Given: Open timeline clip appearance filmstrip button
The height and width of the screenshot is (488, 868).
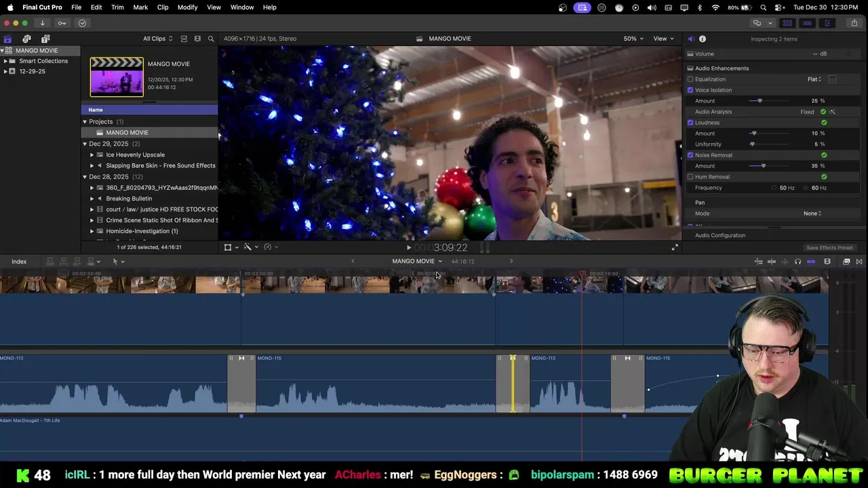Looking at the screenshot, I should point(827,262).
